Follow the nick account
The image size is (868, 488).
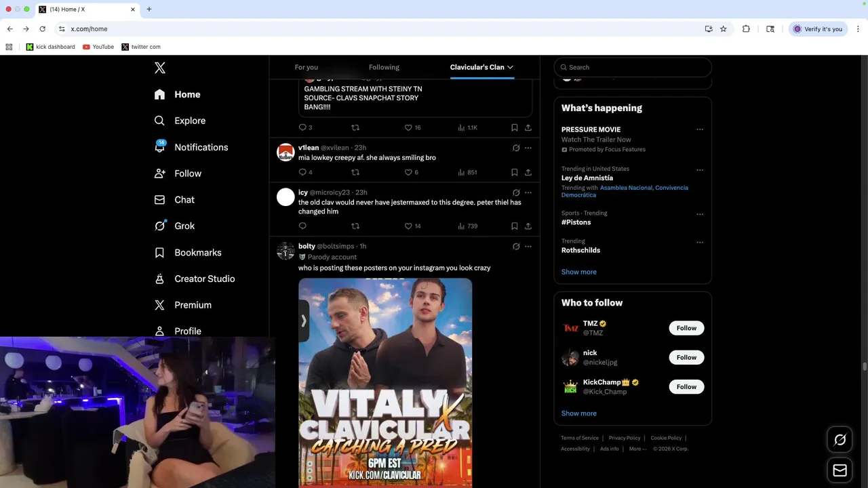pyautogui.click(x=686, y=357)
